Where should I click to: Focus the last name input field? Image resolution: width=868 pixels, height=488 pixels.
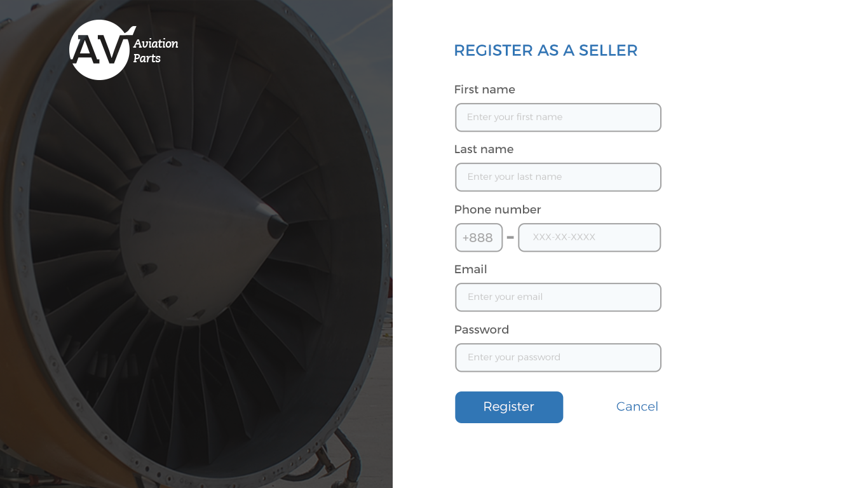pos(558,177)
